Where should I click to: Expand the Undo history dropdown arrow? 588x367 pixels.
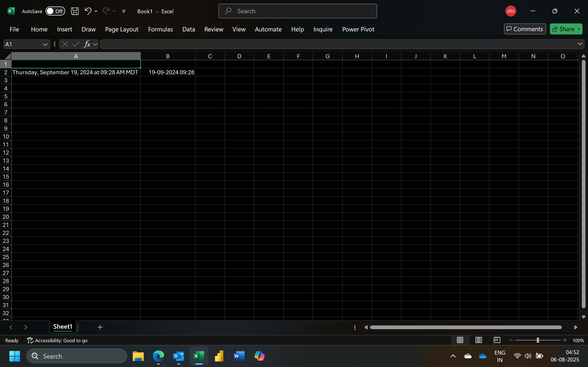coord(96,11)
